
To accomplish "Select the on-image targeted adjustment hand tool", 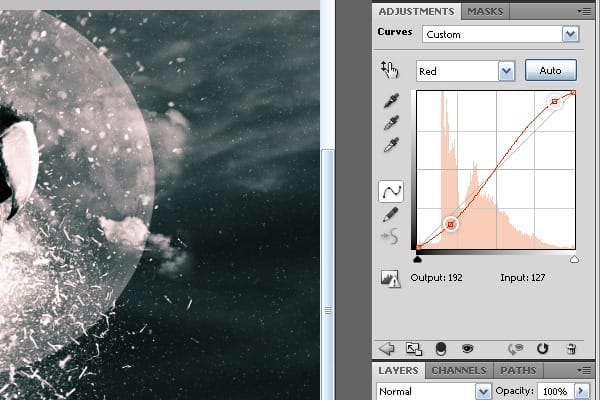I will 389,70.
